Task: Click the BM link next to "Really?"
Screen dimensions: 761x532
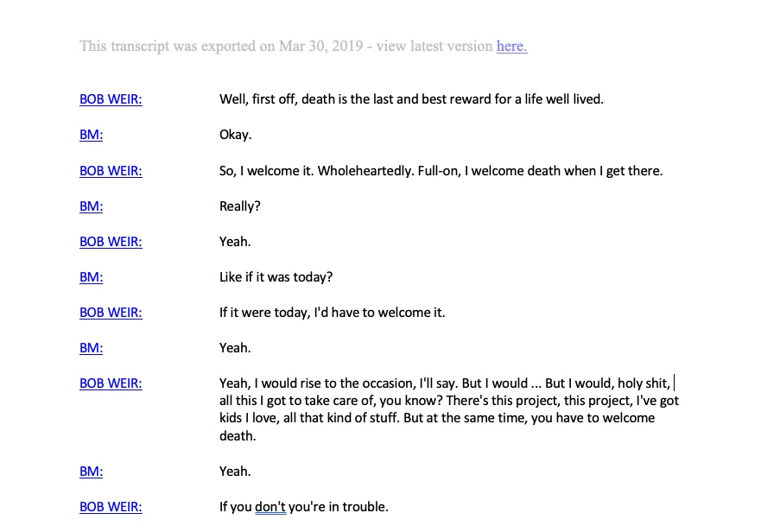Action: (91, 206)
